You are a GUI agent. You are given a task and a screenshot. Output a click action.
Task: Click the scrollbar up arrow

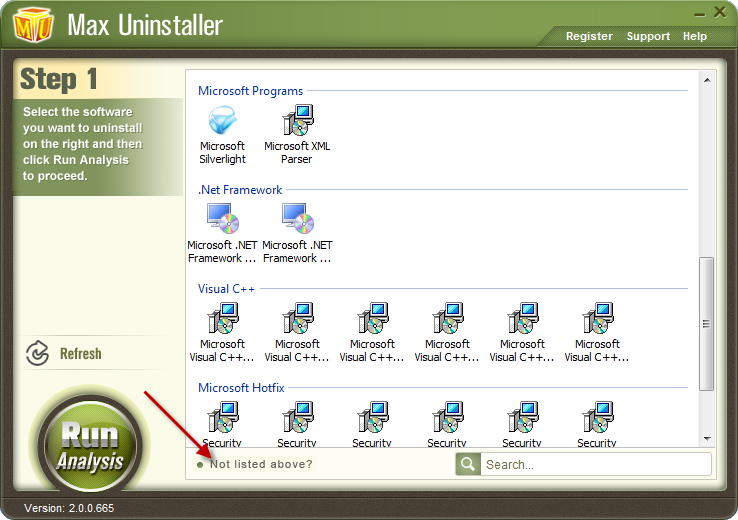click(x=707, y=80)
